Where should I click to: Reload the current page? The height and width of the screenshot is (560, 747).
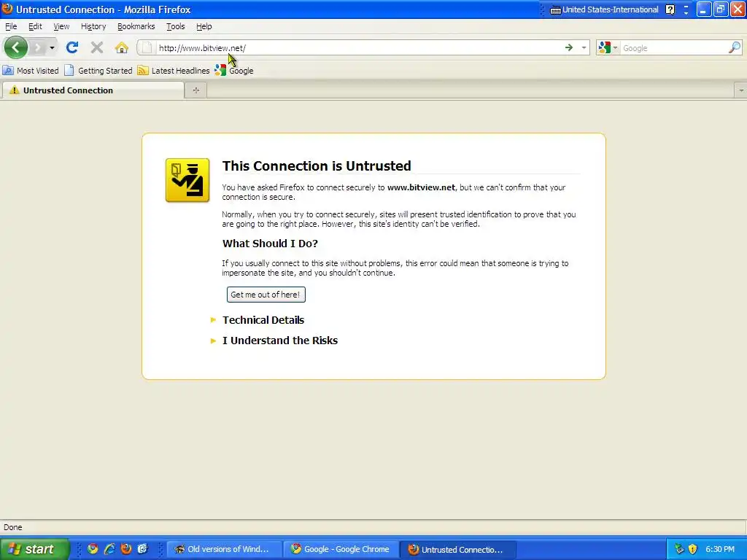pos(72,47)
